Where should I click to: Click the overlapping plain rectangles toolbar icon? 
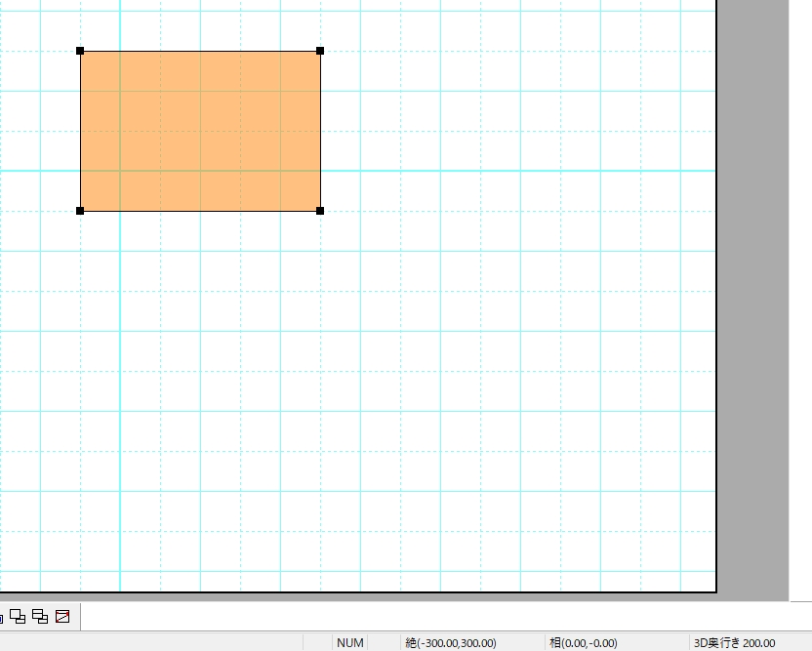(18, 616)
